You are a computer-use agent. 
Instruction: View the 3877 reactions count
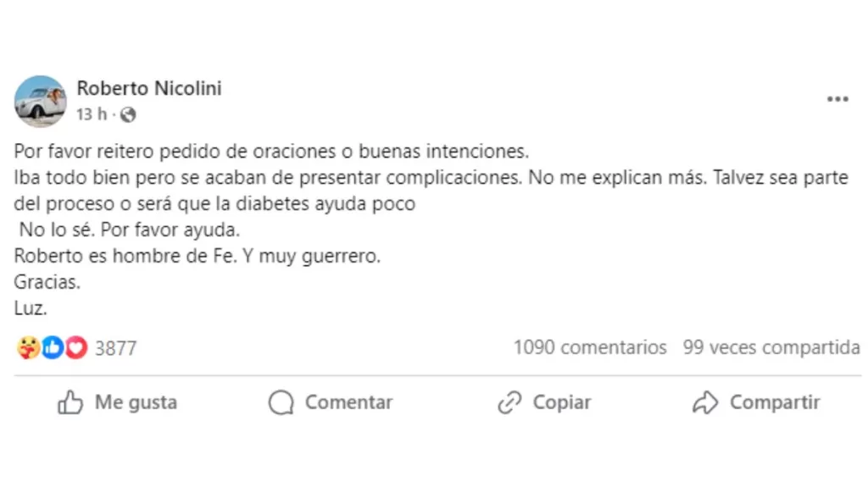[x=115, y=348]
